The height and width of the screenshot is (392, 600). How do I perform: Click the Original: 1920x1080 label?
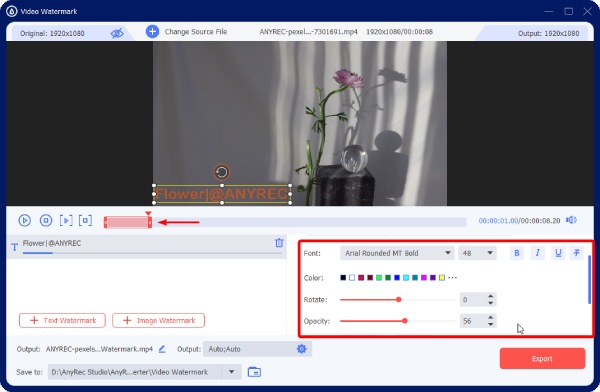(52, 33)
